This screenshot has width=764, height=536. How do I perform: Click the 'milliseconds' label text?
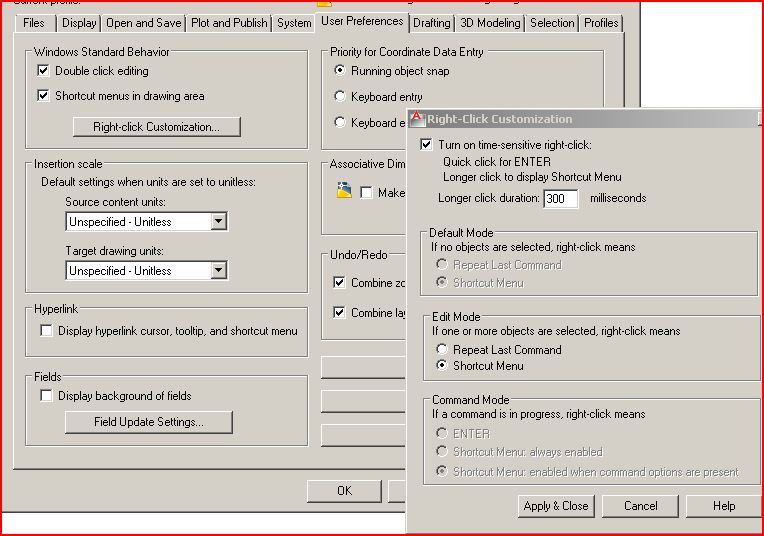coord(618,198)
